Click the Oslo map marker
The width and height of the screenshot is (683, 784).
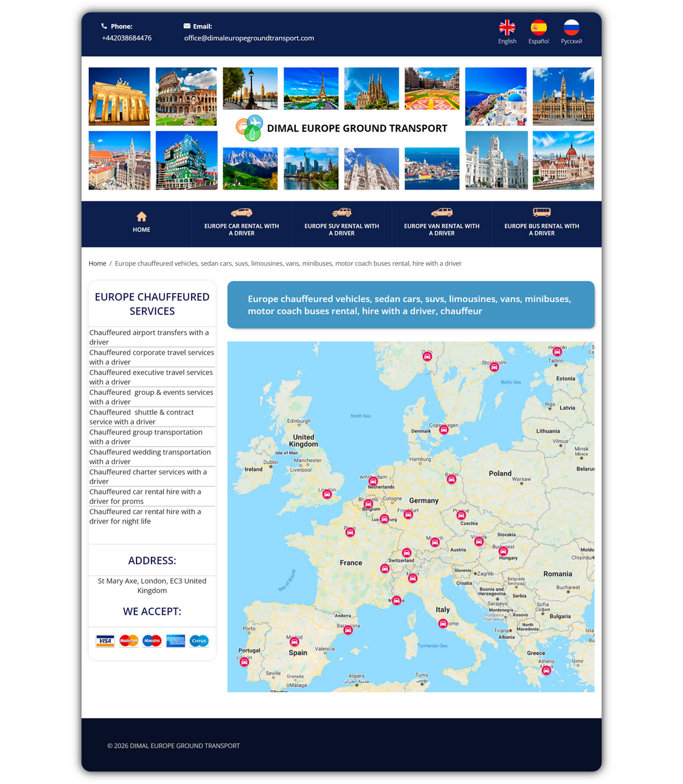pyautogui.click(x=427, y=356)
